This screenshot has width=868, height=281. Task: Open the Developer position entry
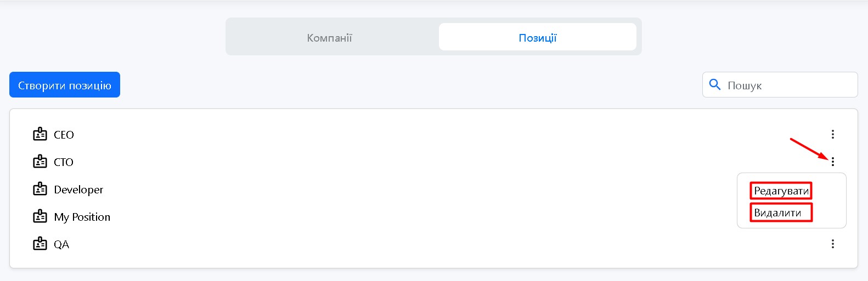click(78, 190)
